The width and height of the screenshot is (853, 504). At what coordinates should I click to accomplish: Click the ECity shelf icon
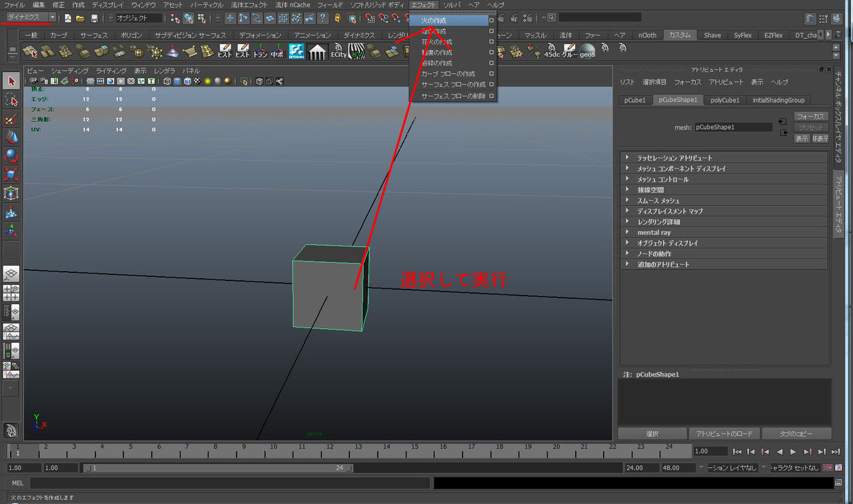[339, 51]
